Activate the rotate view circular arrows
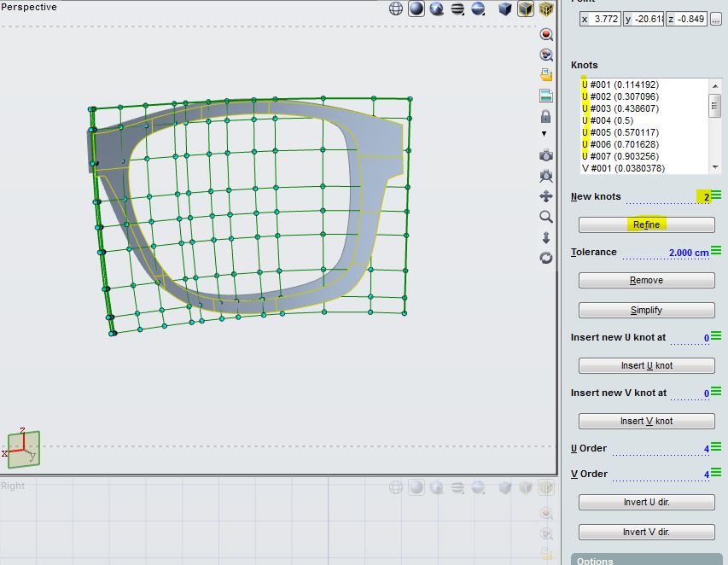The width and height of the screenshot is (728, 565). click(546, 258)
